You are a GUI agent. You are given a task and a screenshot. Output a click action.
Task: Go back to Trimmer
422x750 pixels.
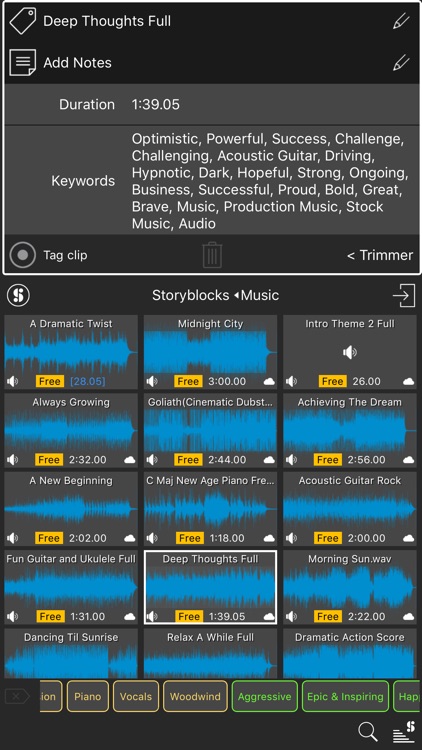(380, 255)
